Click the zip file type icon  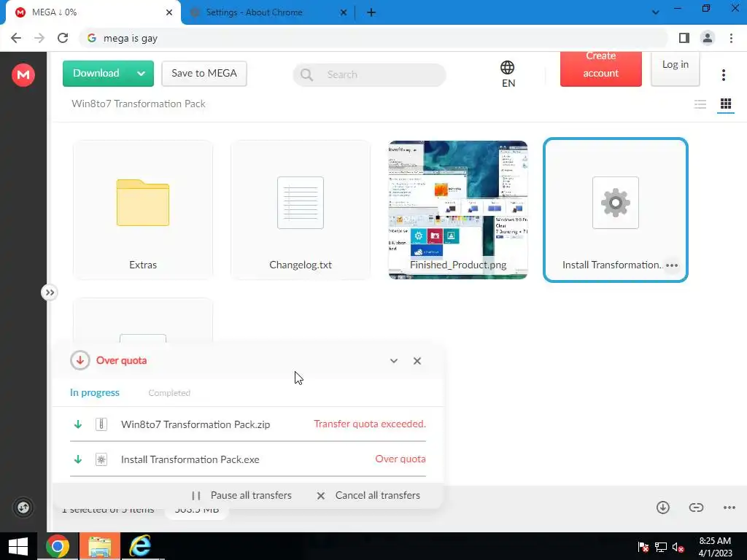coord(101,424)
